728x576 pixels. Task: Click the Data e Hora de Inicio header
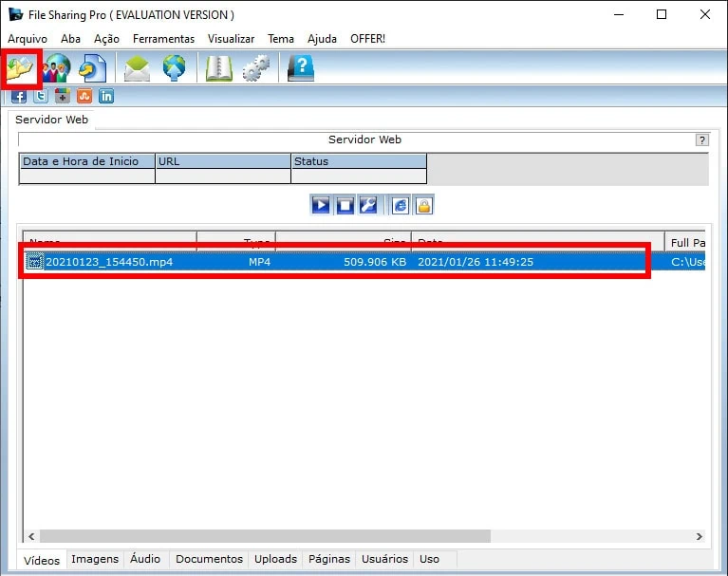[x=87, y=161]
